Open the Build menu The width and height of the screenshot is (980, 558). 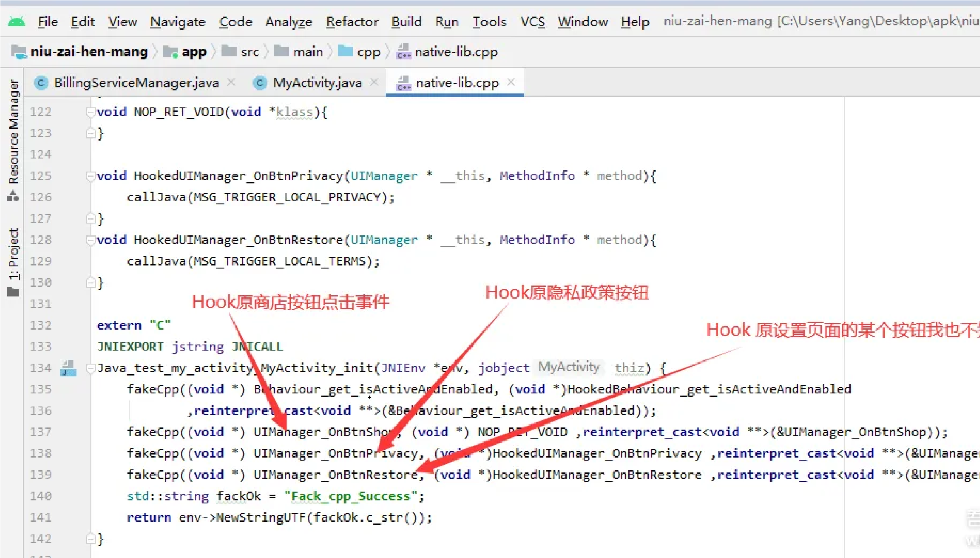406,21
